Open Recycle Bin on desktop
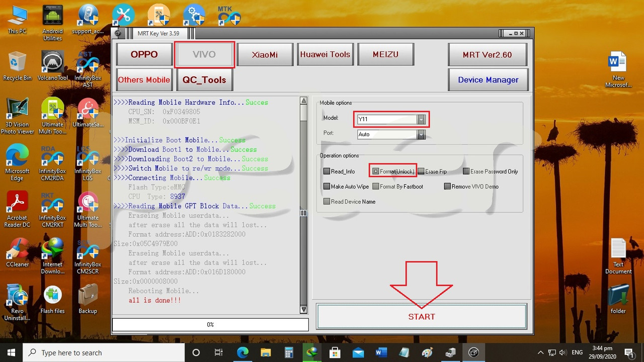644x362 pixels. pos(17,66)
